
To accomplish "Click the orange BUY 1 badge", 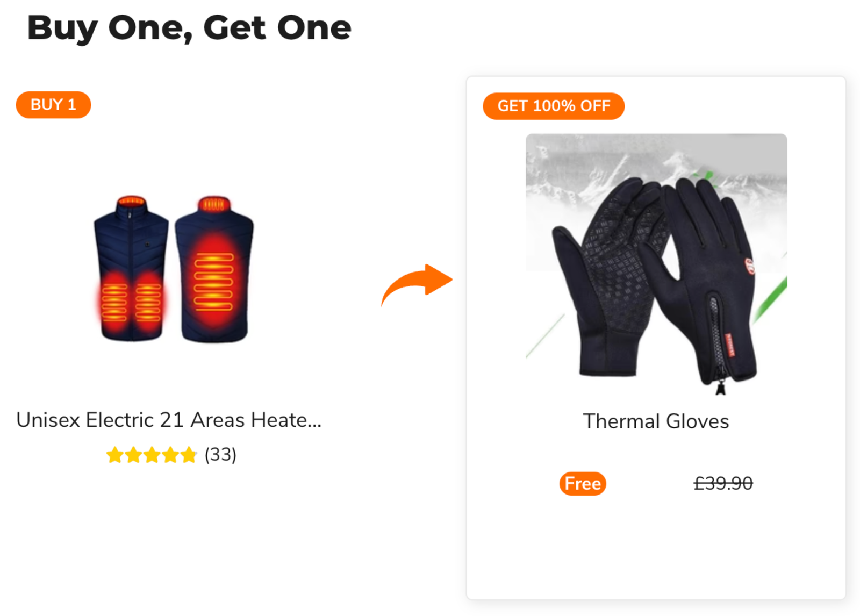I will coord(53,105).
